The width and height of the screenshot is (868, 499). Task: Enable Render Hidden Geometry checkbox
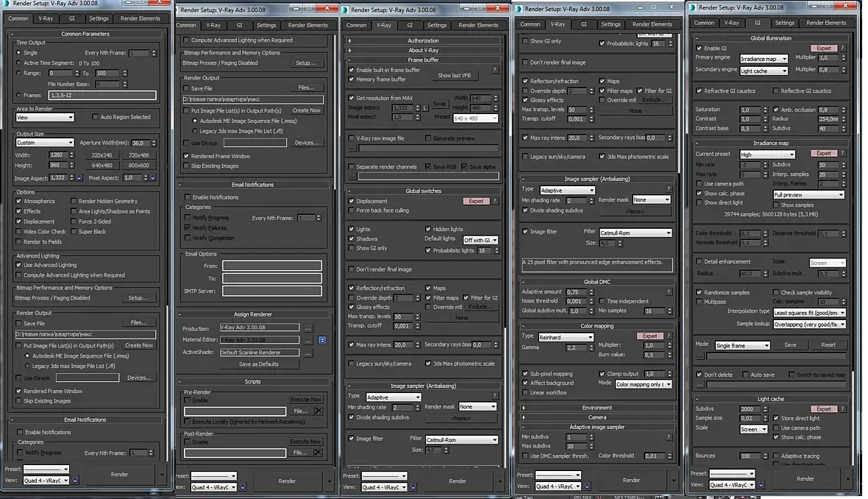pyautogui.click(x=74, y=201)
